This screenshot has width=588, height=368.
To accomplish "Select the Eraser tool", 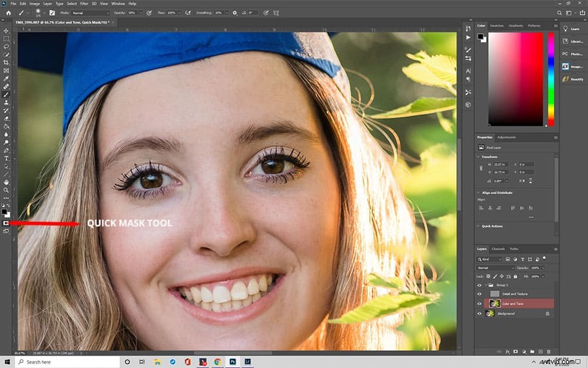I will pos(6,118).
